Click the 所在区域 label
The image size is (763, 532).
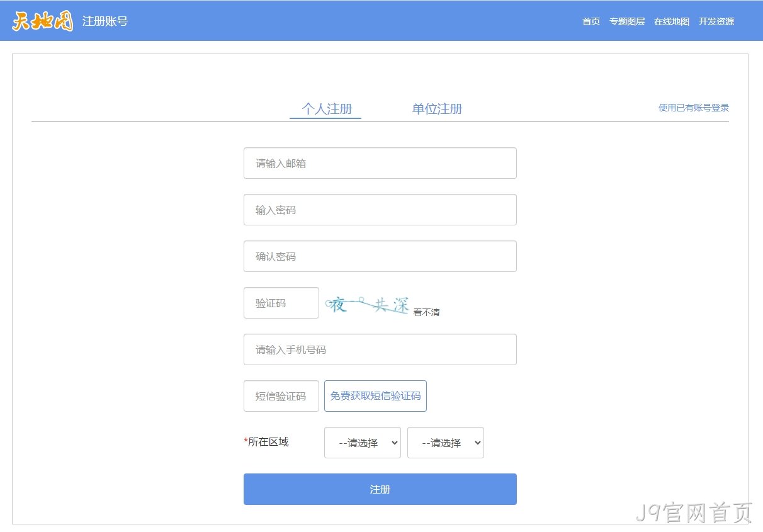tap(266, 442)
